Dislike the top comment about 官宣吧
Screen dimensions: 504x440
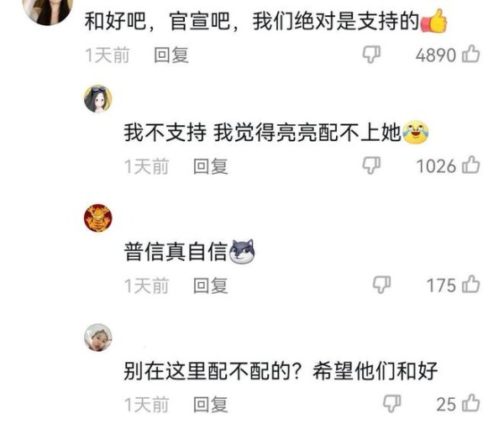[371, 55]
